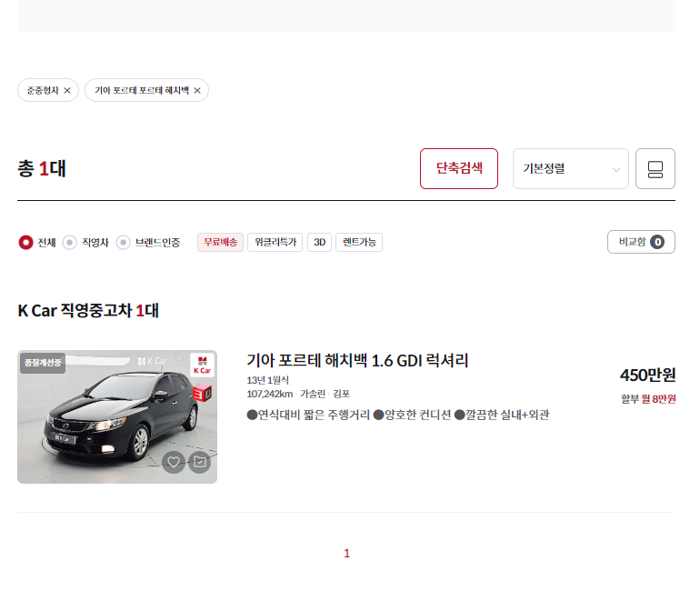This screenshot has height=591, width=700.
Task: Click the 단축검색 button
Action: tap(458, 169)
